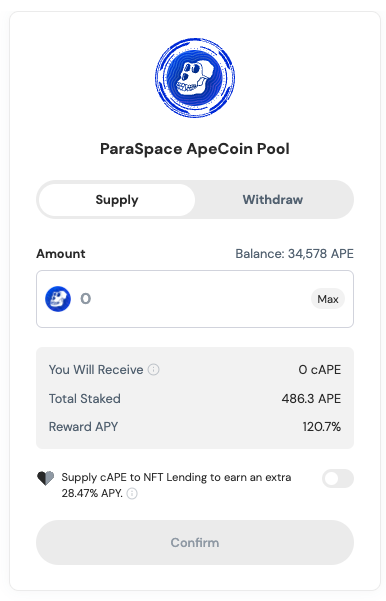Click the Amount label

point(61,254)
